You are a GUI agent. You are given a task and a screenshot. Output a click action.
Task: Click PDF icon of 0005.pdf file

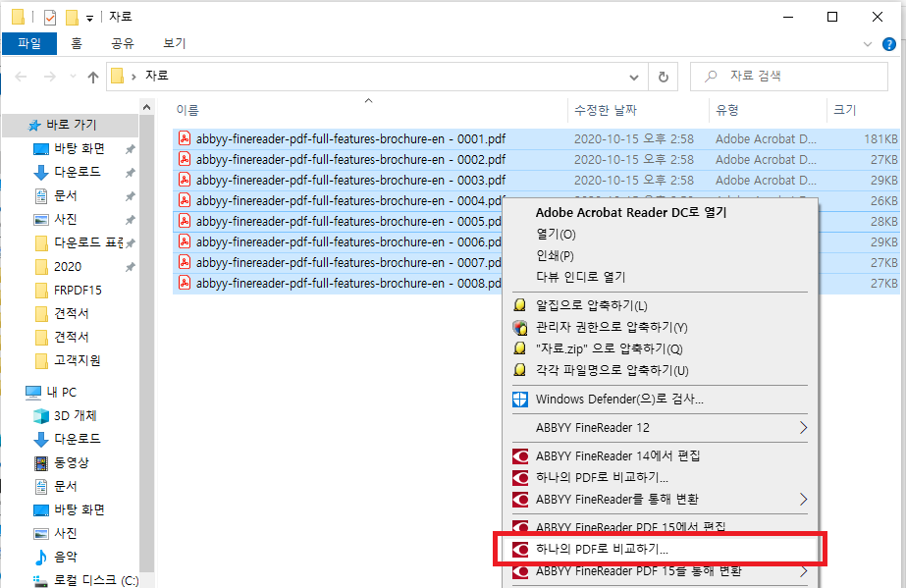click(x=185, y=221)
